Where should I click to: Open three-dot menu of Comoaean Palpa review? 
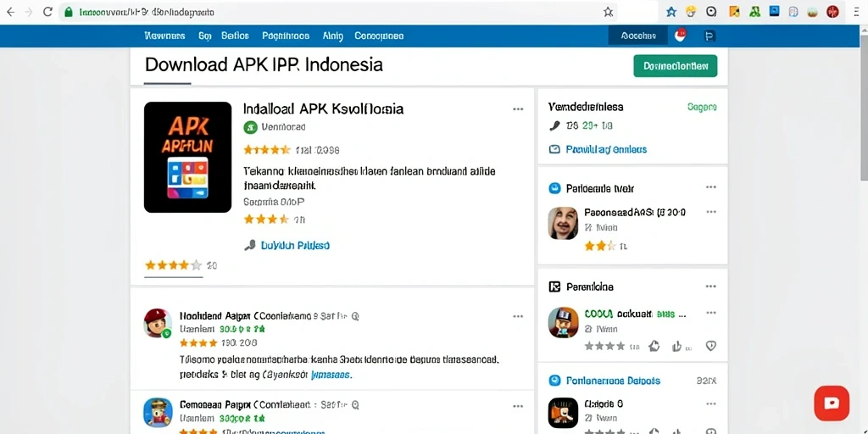(518, 406)
